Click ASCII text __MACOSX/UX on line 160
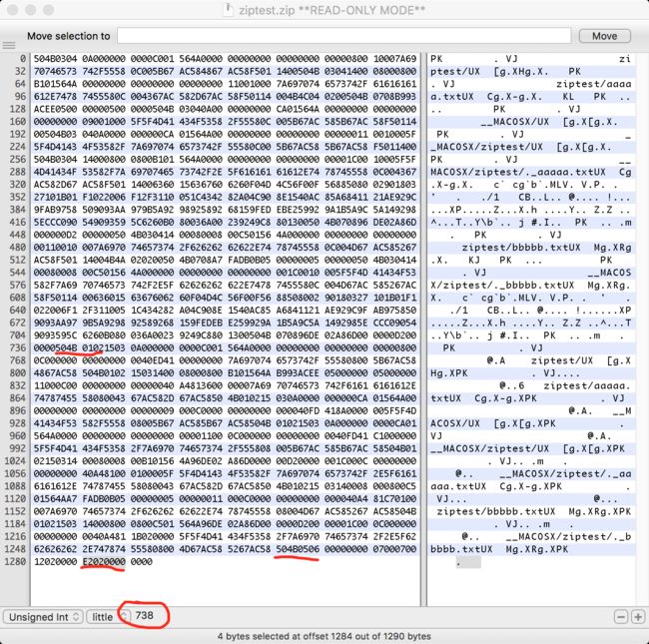The image size is (649, 644). click(515, 122)
